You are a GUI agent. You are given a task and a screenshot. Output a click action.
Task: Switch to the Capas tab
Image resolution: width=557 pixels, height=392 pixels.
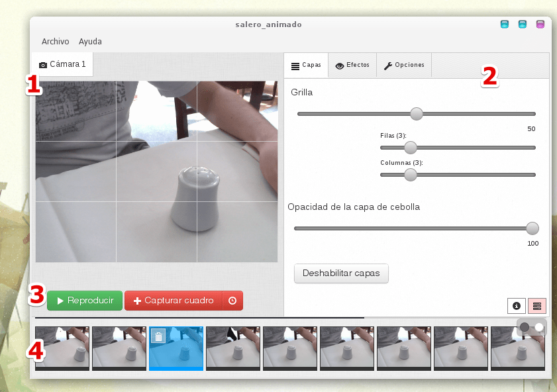306,66
